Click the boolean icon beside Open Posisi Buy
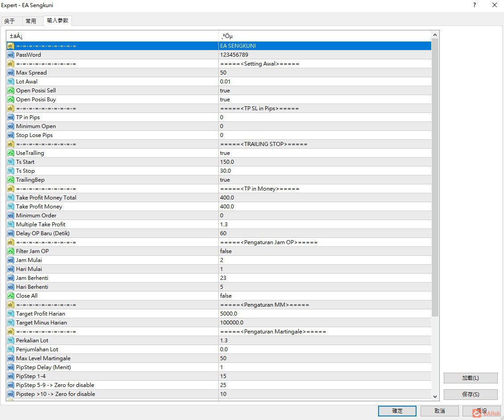 [11, 100]
